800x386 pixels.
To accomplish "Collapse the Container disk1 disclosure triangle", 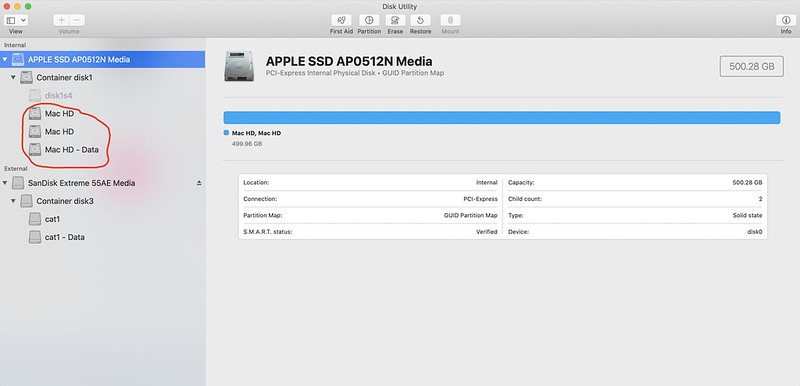I will pos(13,78).
